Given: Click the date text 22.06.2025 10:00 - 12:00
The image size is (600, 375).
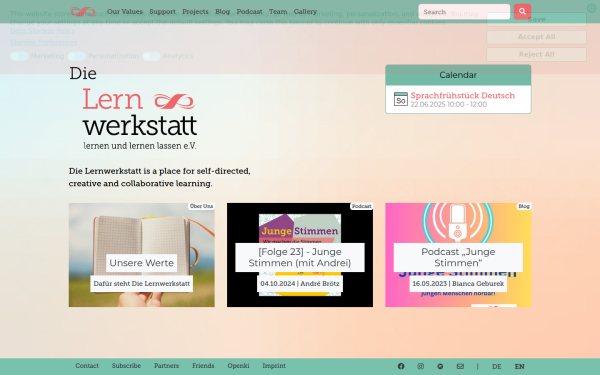Looking at the screenshot, I should point(449,104).
